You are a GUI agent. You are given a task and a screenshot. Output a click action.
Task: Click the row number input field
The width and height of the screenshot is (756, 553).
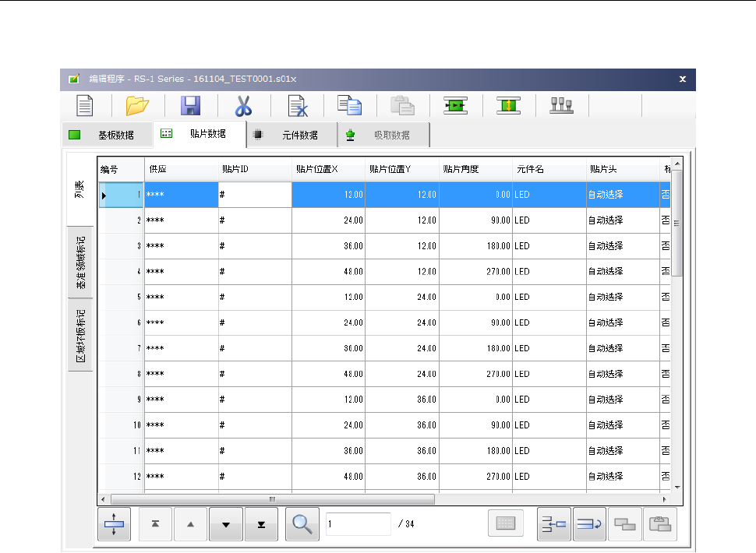pos(358,524)
